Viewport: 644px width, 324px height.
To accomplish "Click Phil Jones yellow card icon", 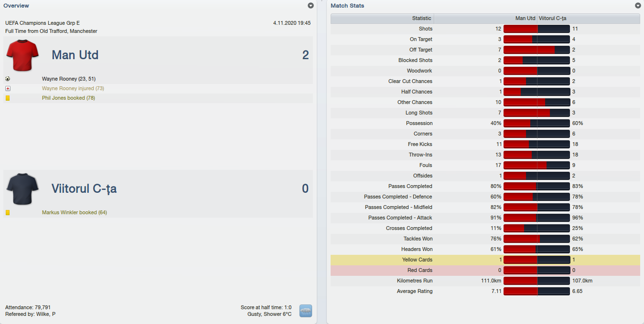I will tap(8, 98).
